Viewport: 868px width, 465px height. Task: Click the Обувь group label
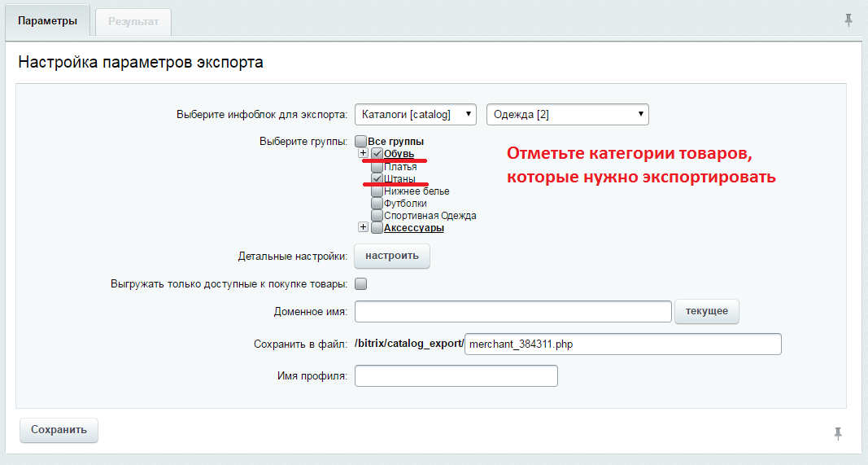click(x=399, y=154)
